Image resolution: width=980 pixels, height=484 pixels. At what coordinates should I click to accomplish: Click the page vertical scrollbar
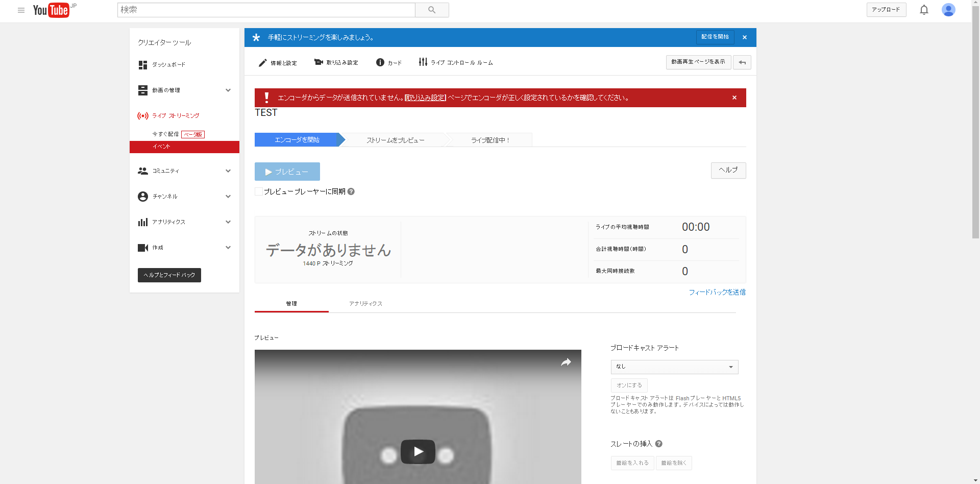point(975,123)
